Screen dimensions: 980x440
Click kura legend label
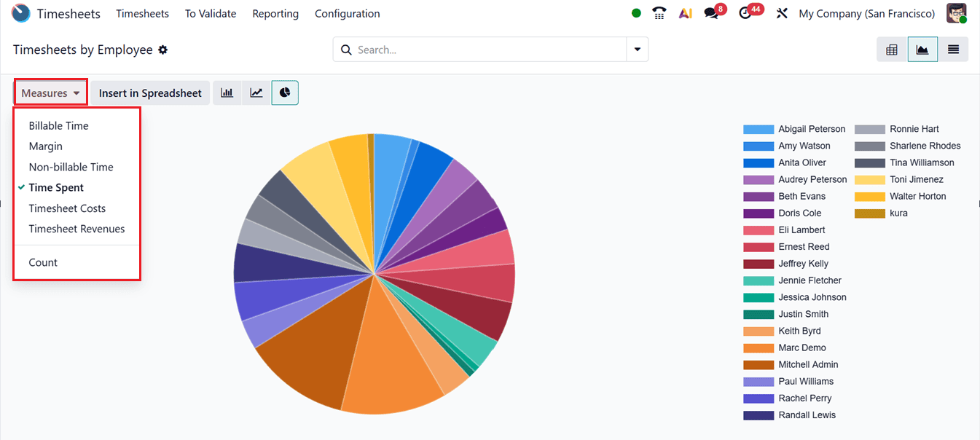pyautogui.click(x=898, y=213)
